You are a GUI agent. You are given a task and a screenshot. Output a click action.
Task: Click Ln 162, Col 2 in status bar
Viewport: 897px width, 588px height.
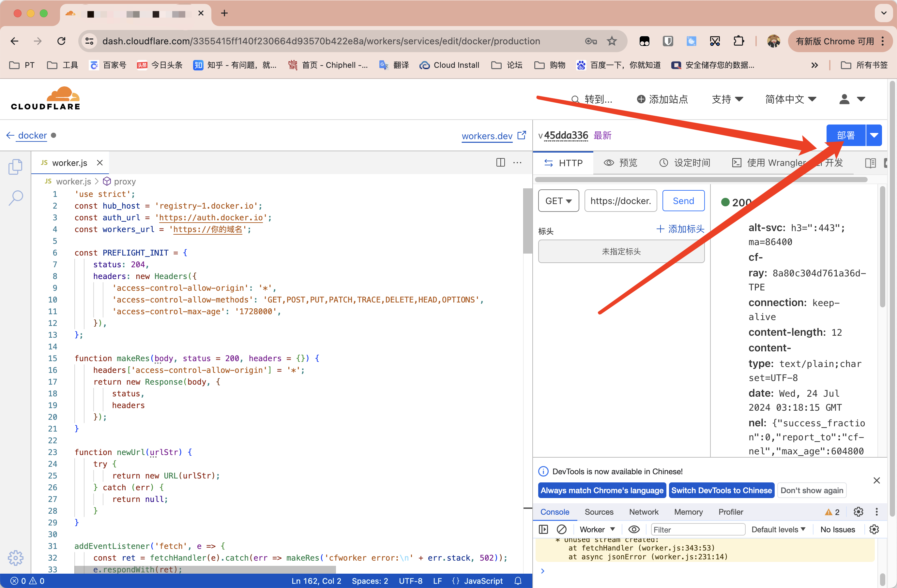[x=316, y=581]
